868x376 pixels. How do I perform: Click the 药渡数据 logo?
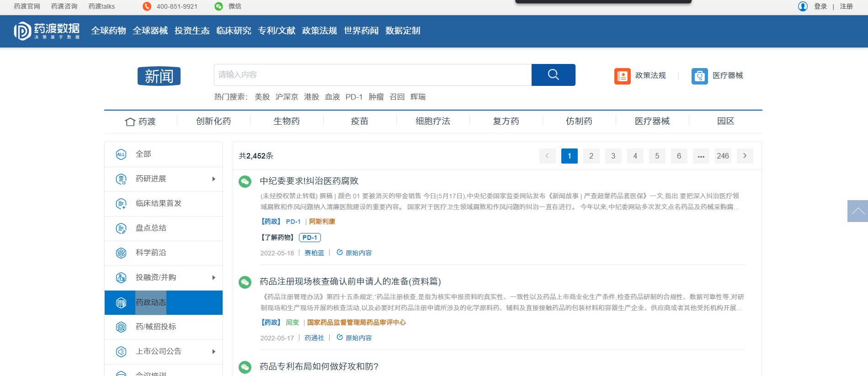coord(47,31)
